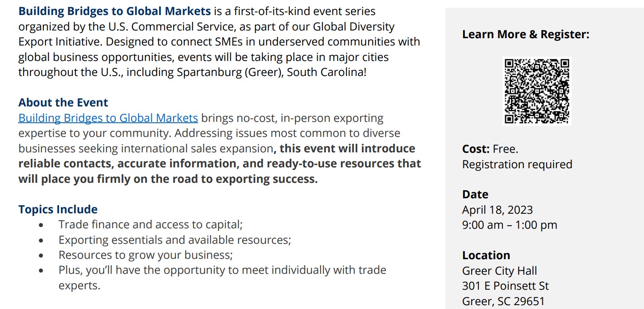Click the bold Building Bridges title at top

(114, 11)
